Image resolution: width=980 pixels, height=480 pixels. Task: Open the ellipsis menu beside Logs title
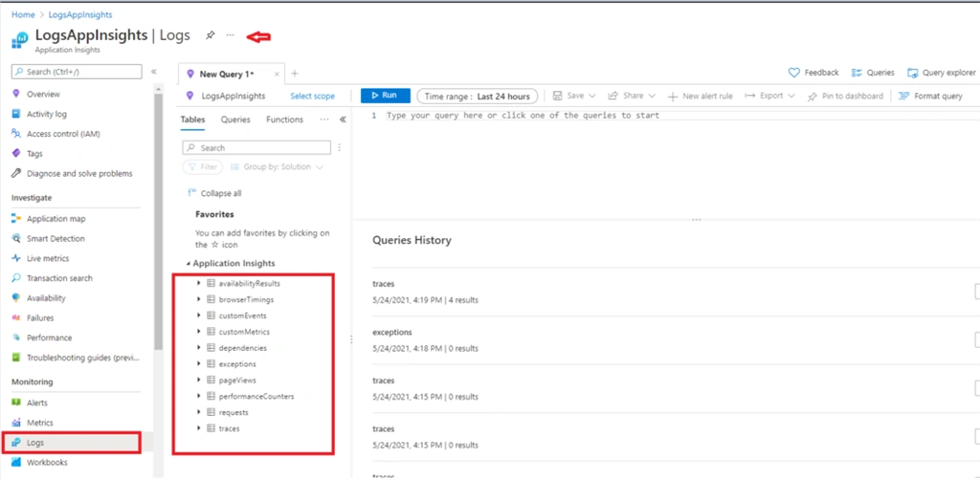tap(230, 35)
